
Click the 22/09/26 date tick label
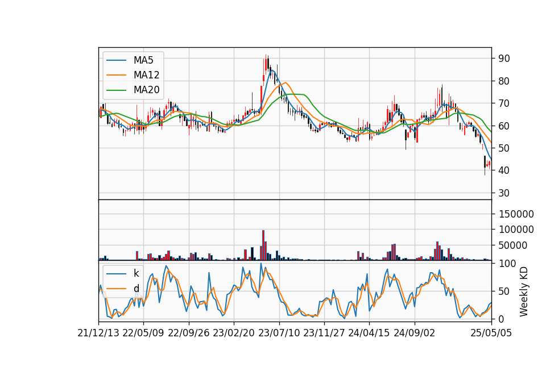coord(189,333)
